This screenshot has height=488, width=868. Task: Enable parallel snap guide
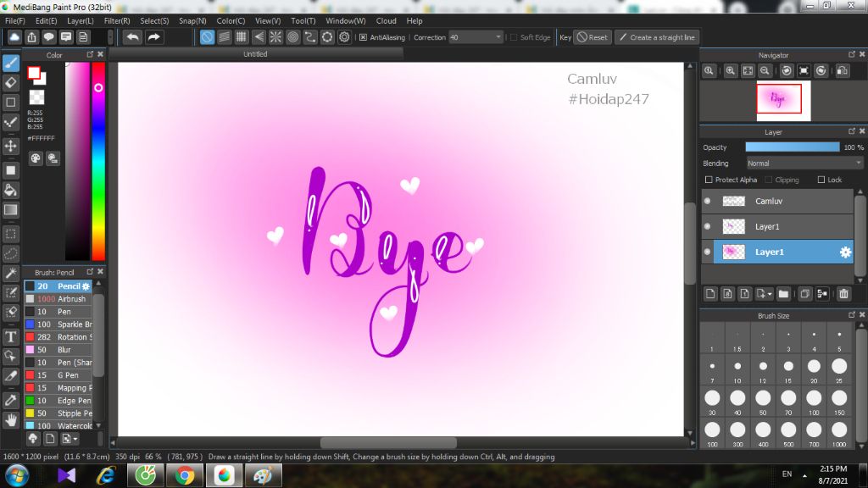224,37
